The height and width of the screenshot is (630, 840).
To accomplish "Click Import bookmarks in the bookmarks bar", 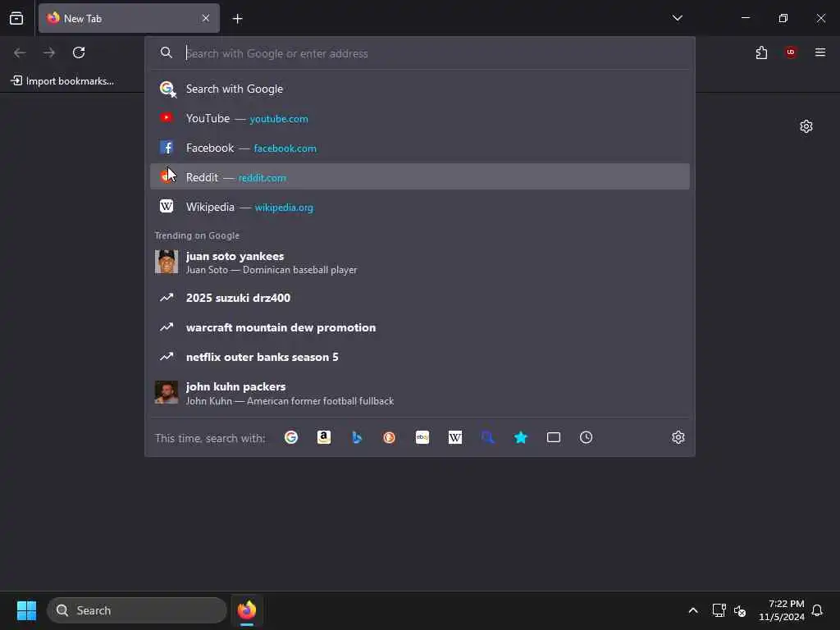I will coord(62,81).
